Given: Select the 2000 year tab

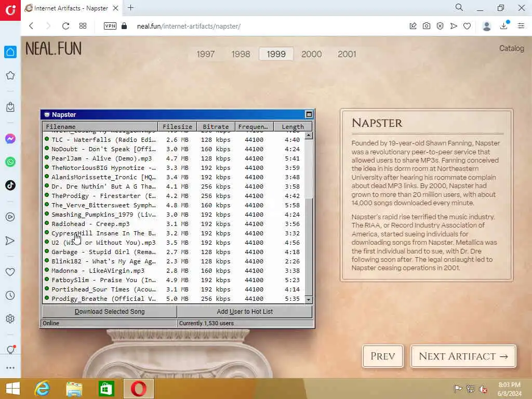Looking at the screenshot, I should coord(312,54).
